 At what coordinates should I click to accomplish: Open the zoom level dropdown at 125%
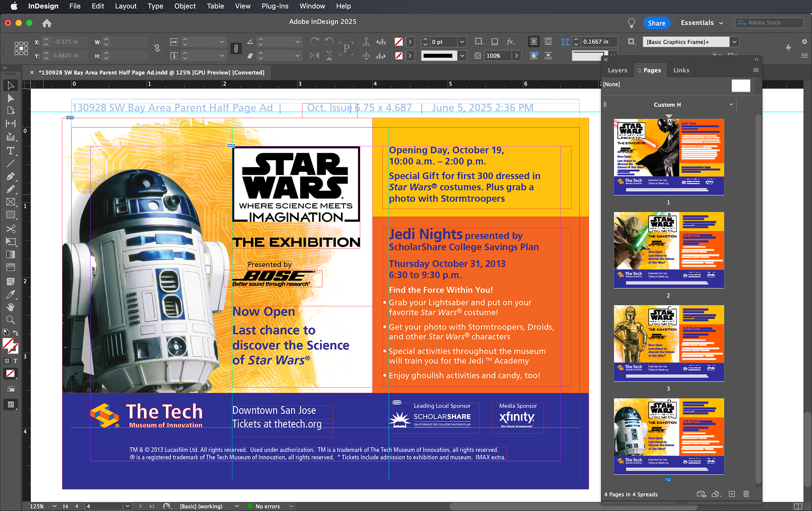[55, 506]
